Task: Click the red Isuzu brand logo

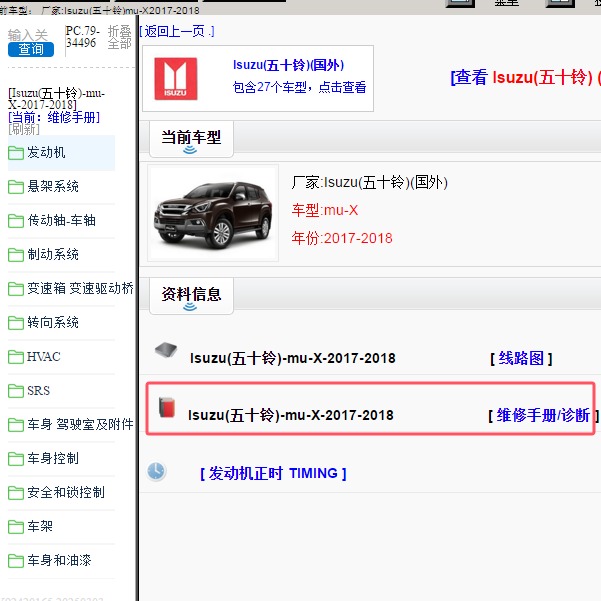Action: coord(176,79)
